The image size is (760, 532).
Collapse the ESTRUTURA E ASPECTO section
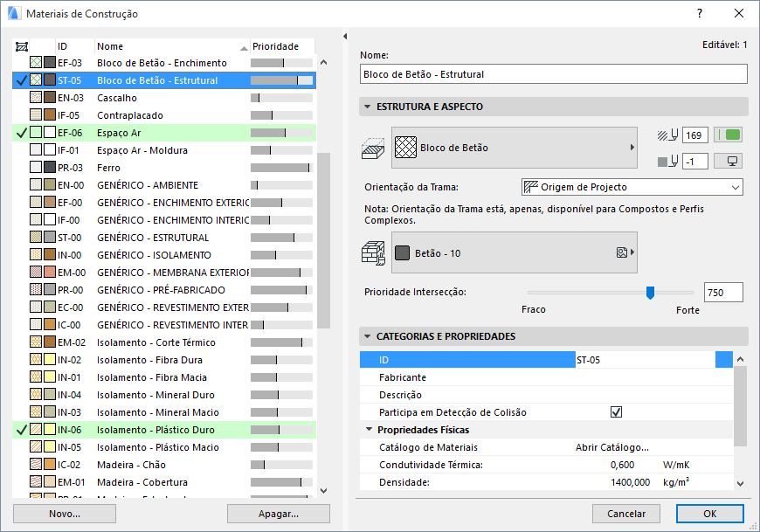[368, 107]
